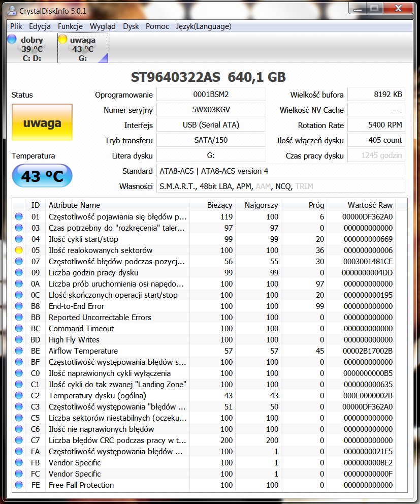Viewport: 420px width, 504px height.
Task: Click the status orb for attribute C3
Action: 19,406
